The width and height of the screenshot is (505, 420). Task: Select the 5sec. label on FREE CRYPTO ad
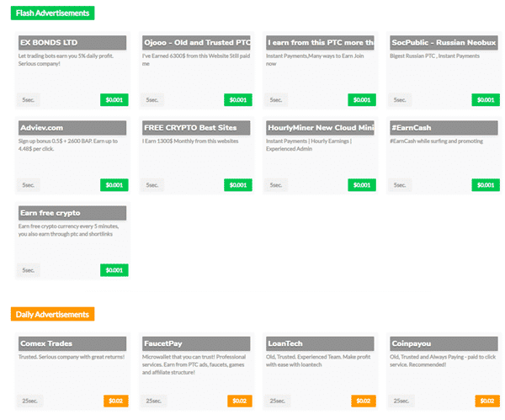point(152,185)
